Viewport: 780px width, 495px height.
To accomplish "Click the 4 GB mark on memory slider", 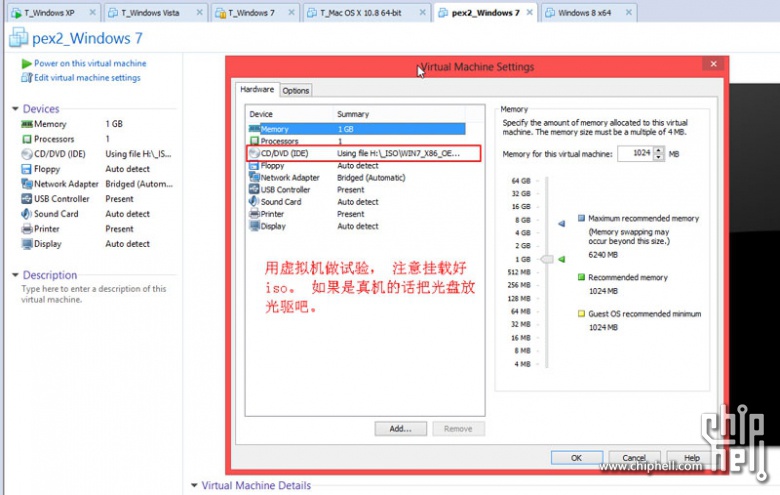I will pos(522,233).
